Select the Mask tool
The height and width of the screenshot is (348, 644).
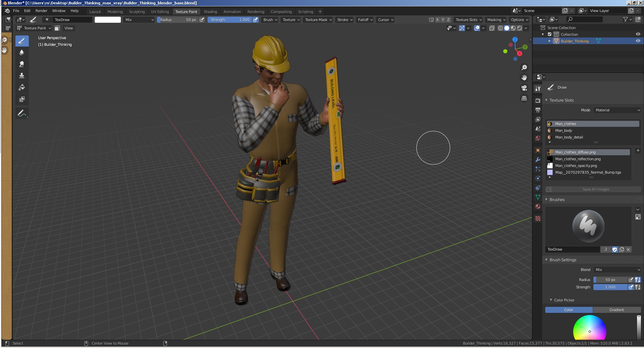22,99
